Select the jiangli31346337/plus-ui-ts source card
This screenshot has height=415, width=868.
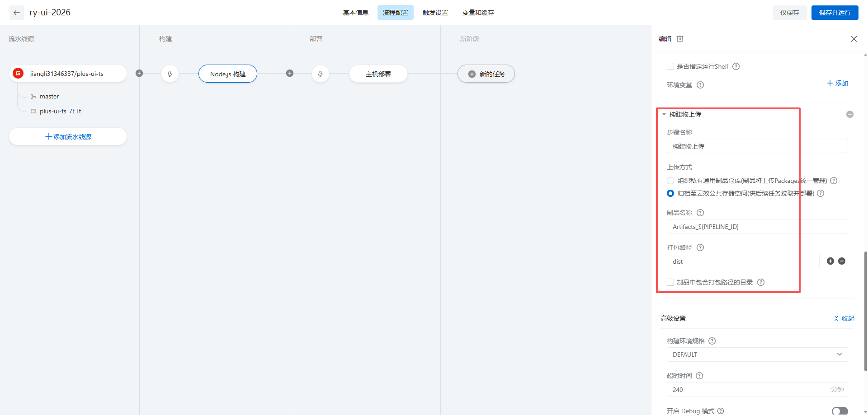68,73
